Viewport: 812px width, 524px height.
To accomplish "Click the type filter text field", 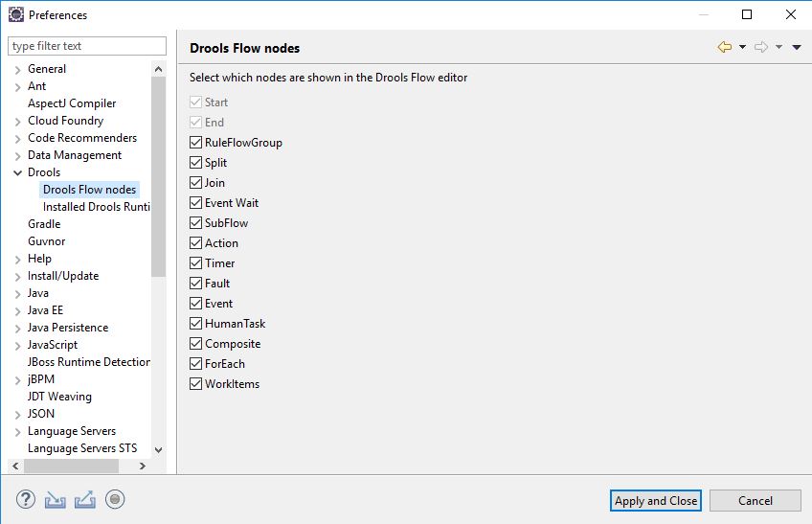I will [x=86, y=46].
